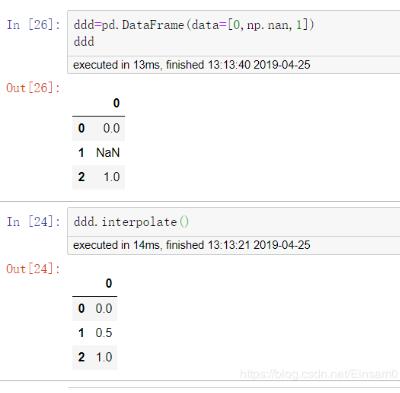The height and width of the screenshot is (393, 400).
Task: Click the 0.5 interpolated value cell
Action: tap(104, 333)
